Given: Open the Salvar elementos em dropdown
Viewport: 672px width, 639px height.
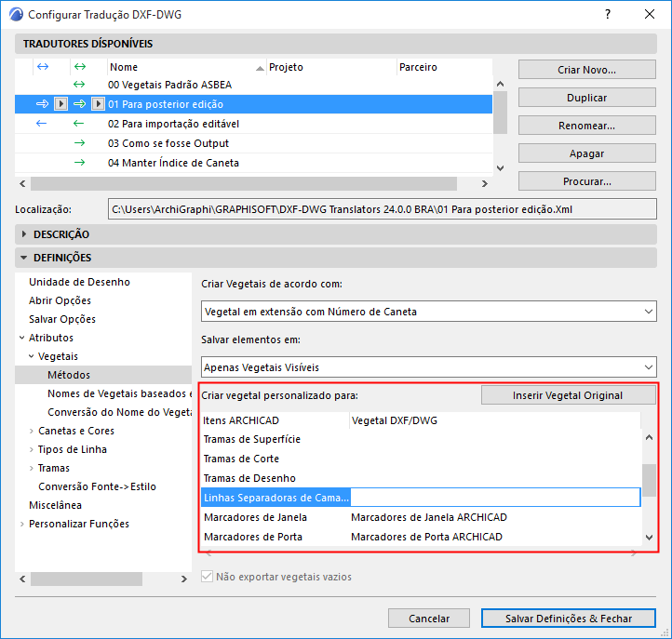Looking at the screenshot, I should point(428,367).
